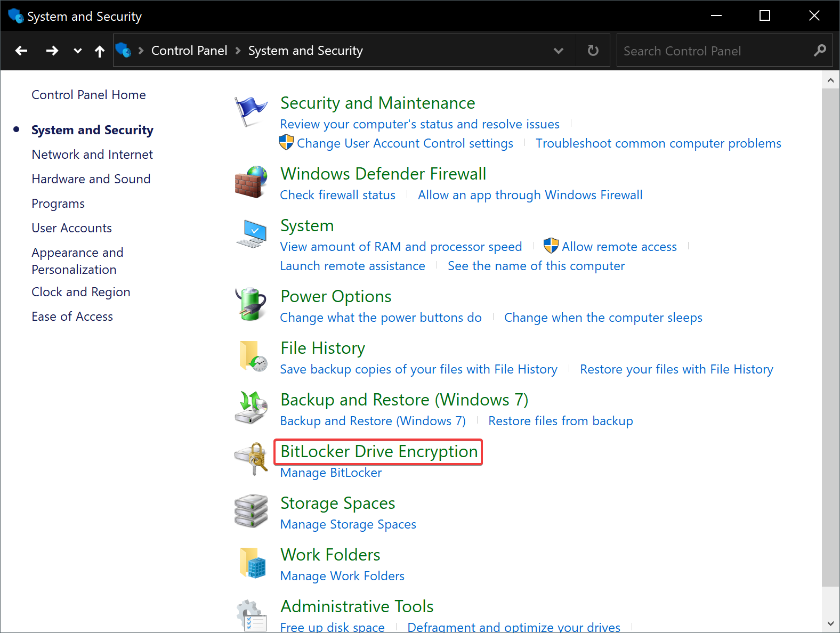Click Check firewall status link

(x=338, y=195)
